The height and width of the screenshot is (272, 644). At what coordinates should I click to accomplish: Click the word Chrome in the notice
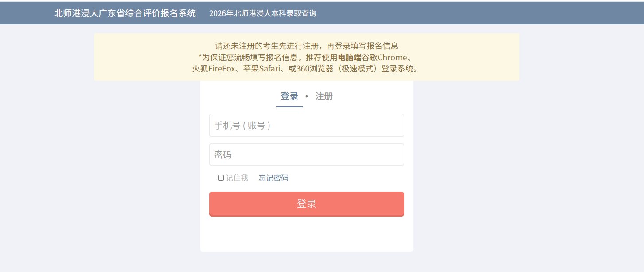(x=392, y=57)
